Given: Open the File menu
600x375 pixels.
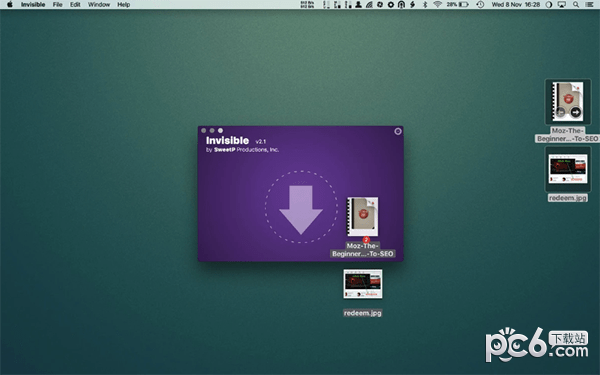Looking at the screenshot, I should [x=57, y=5].
